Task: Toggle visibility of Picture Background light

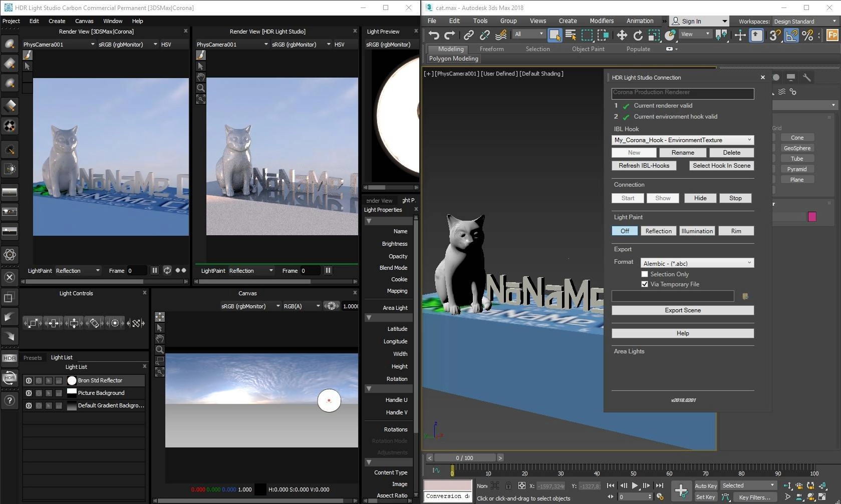Action: (29, 393)
